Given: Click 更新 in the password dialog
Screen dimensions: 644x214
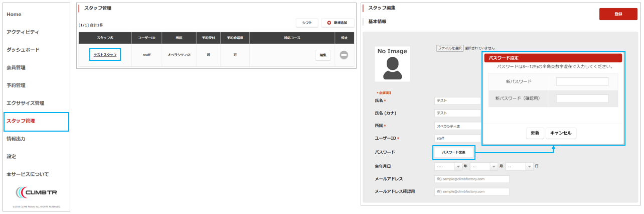Looking at the screenshot, I should [x=535, y=133].
